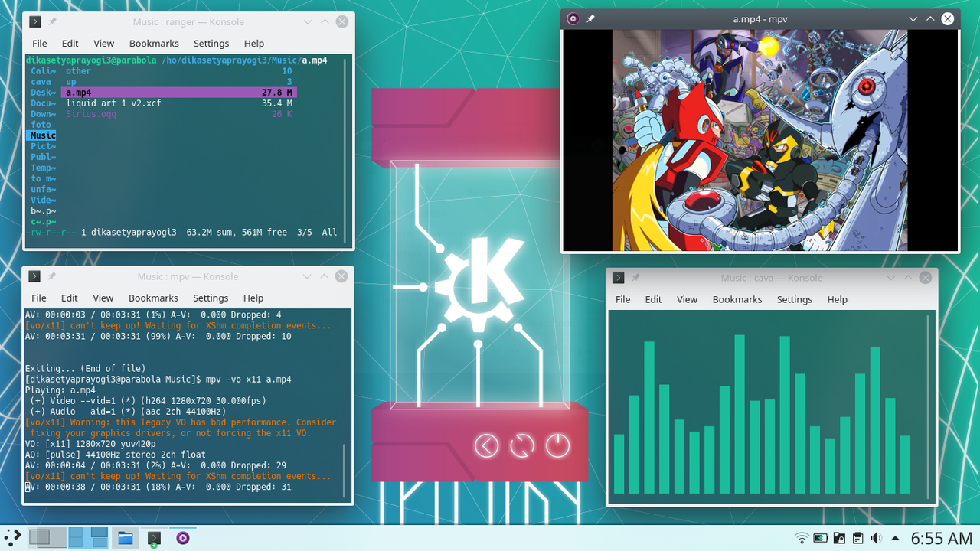
Task: Select 'liquid art 1 v2.xcf' in ranger
Action: (114, 103)
